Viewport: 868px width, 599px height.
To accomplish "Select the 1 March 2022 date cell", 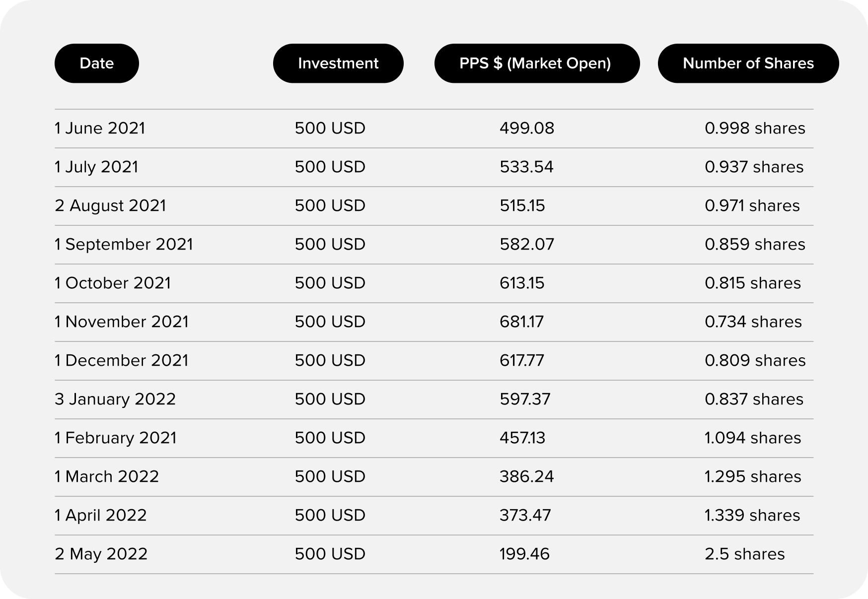I will [x=107, y=476].
